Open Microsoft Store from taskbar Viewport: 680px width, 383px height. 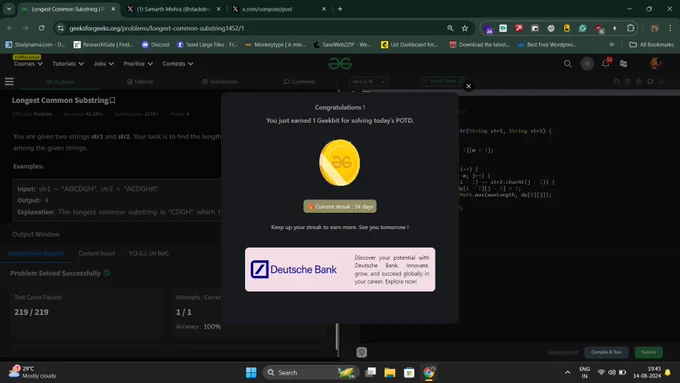(x=409, y=373)
